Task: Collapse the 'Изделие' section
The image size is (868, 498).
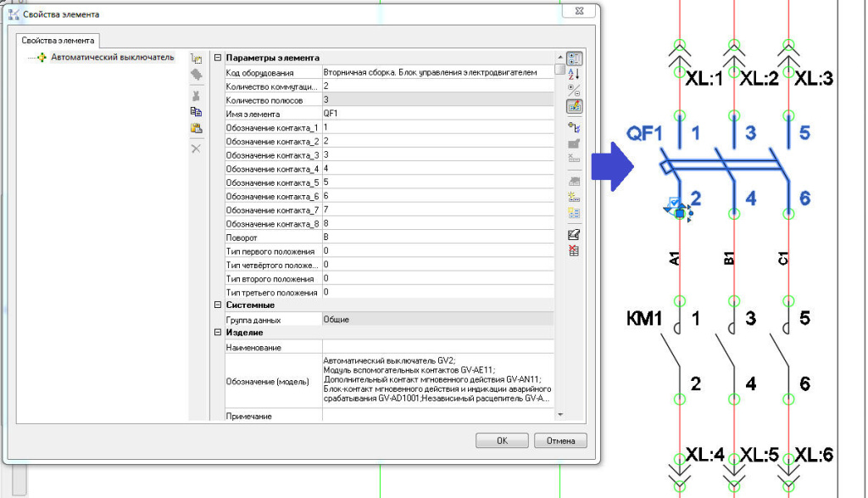Action: 218,333
